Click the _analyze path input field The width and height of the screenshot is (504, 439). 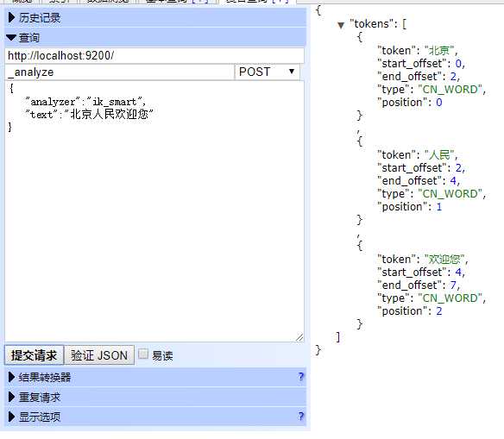tap(120, 72)
